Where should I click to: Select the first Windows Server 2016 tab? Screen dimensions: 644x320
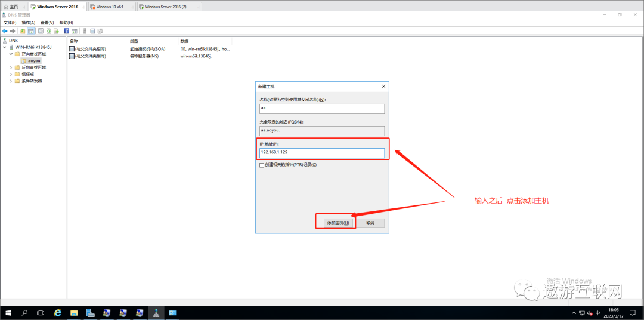click(57, 7)
